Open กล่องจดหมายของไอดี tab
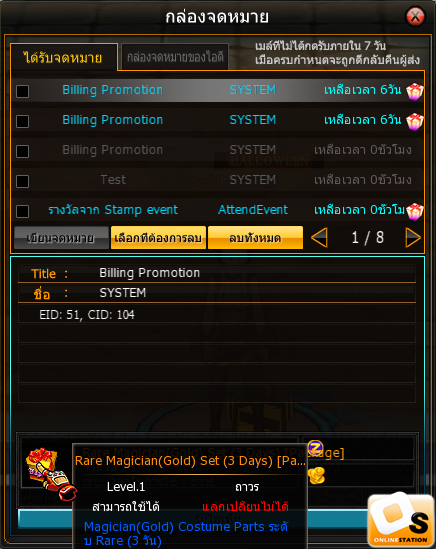 (175, 57)
